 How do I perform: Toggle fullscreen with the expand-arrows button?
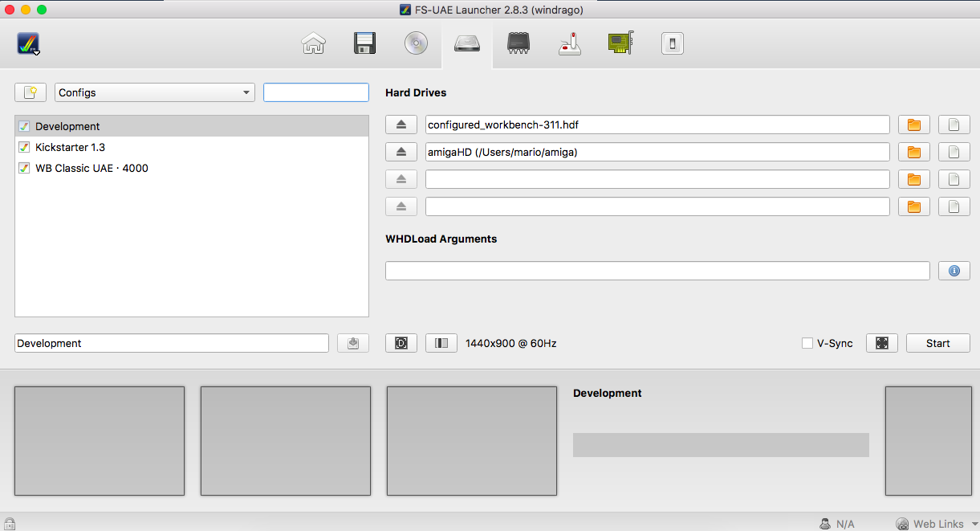882,343
